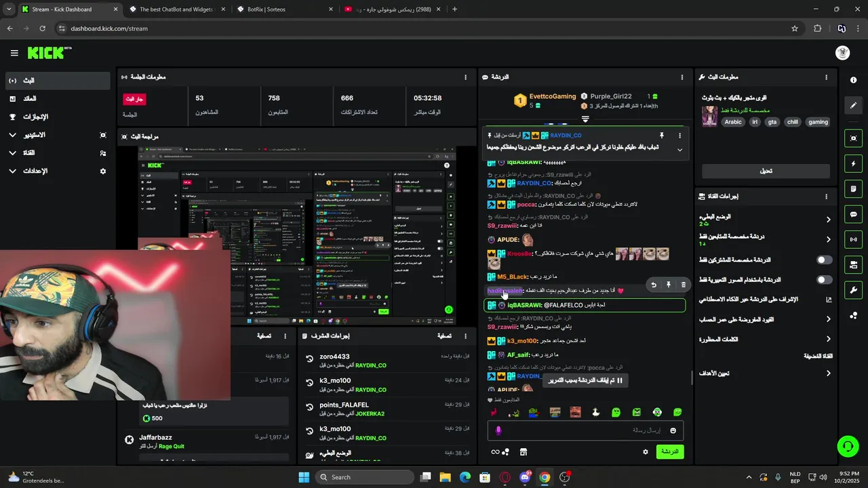This screenshot has height=488, width=868.
Task: Expand slow mode row الوضع البطيء
Action: 766,220
